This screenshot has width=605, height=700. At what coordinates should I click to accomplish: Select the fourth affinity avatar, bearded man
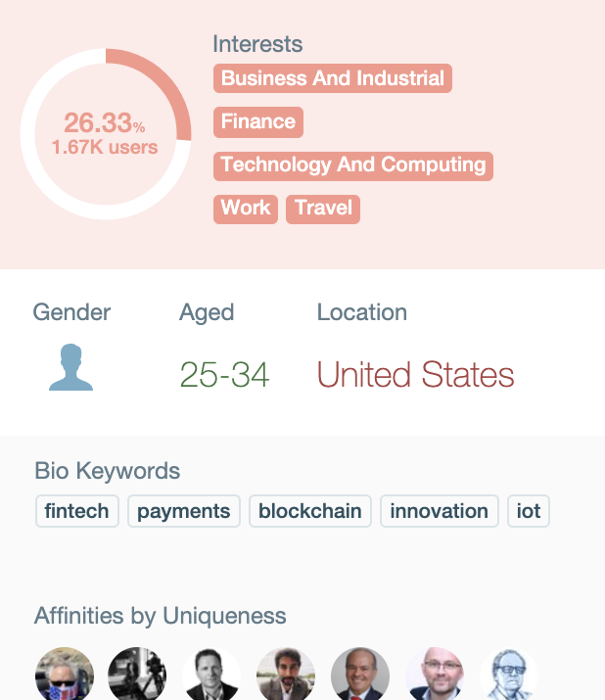click(x=286, y=676)
